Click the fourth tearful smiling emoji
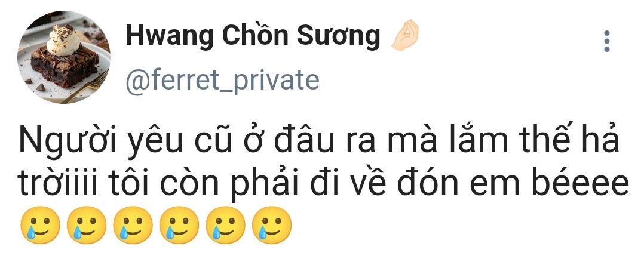This screenshot has width=644, height=265. click(x=179, y=225)
